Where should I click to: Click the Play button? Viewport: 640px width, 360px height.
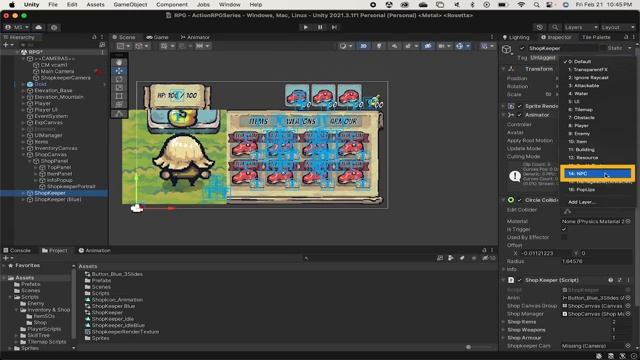tap(306, 27)
